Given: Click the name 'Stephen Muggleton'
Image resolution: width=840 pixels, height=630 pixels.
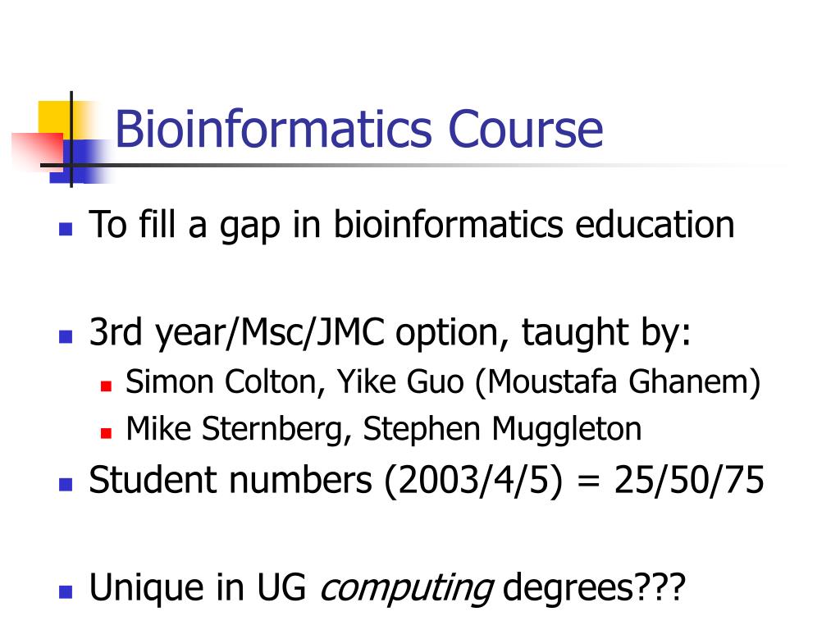Looking at the screenshot, I should point(502,430).
